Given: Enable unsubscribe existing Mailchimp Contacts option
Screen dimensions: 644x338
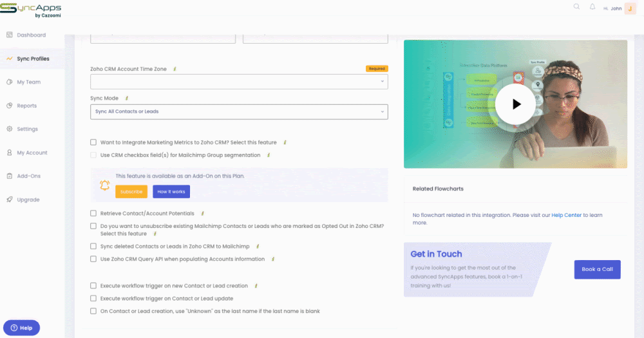Looking at the screenshot, I should 93,226.
